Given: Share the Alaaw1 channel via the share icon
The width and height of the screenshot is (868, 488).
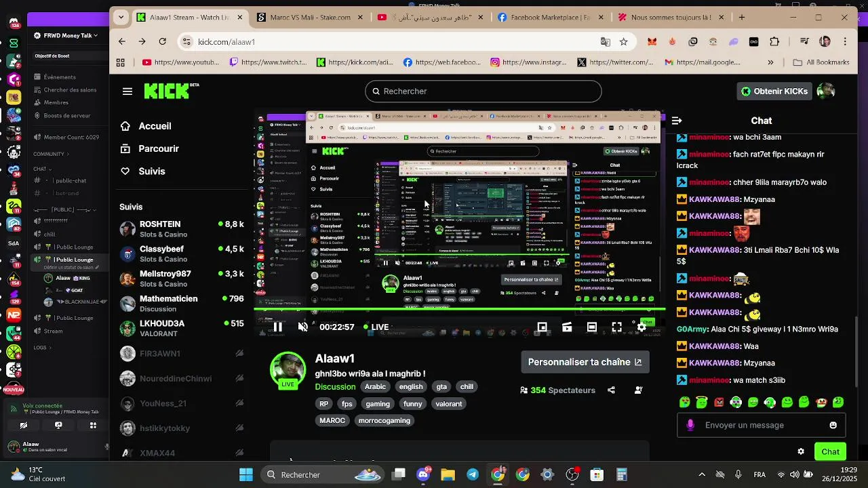Looking at the screenshot, I should 611,390.
